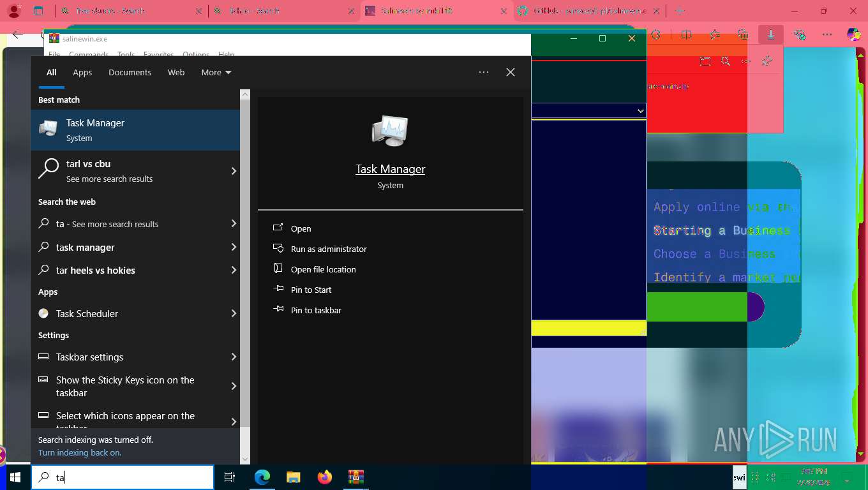Expand the 'tar heels vs hokies' chevron
This screenshot has height=490, width=868.
(234, 270)
